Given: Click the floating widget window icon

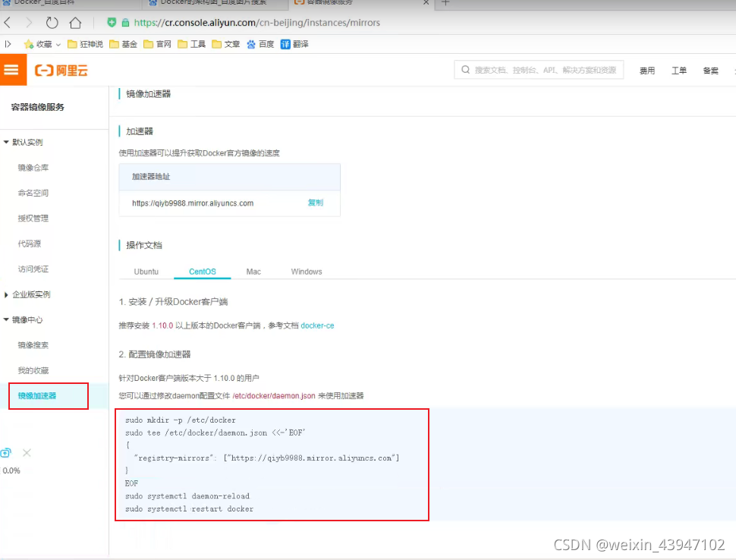Looking at the screenshot, I should pyautogui.click(x=5, y=452).
